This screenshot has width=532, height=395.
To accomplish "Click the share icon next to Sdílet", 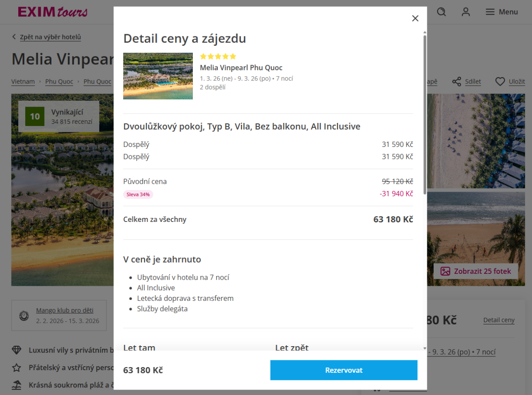I will point(457,82).
